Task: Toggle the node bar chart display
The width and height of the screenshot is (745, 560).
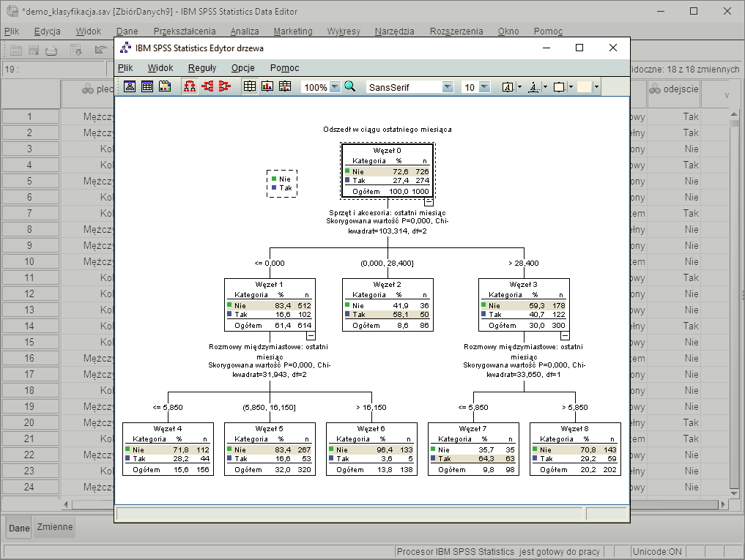Action: (267, 86)
